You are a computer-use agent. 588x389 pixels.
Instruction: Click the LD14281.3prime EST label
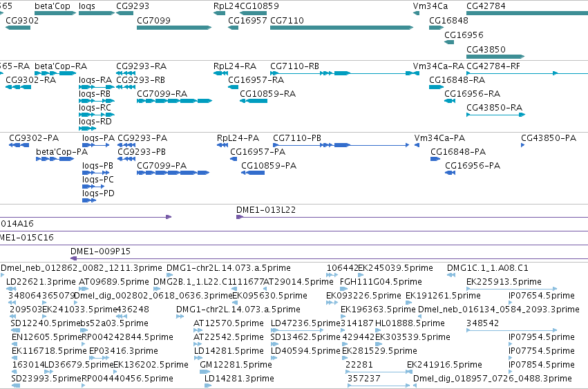point(239,379)
